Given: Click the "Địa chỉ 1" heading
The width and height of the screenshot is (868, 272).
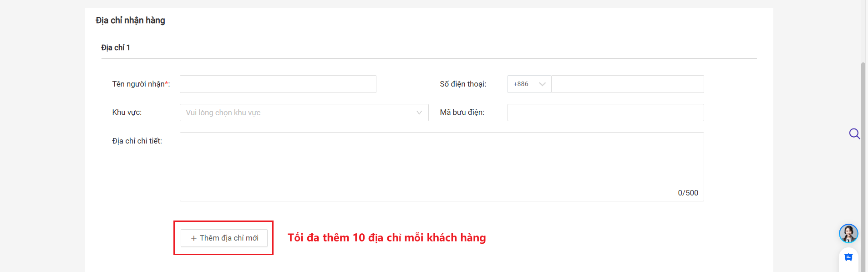Looking at the screenshot, I should (x=116, y=48).
